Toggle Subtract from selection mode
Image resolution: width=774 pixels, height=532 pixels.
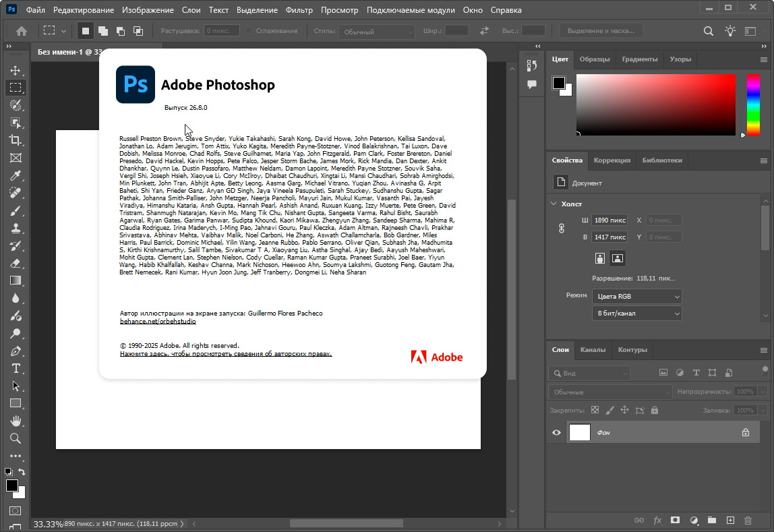coord(121,31)
